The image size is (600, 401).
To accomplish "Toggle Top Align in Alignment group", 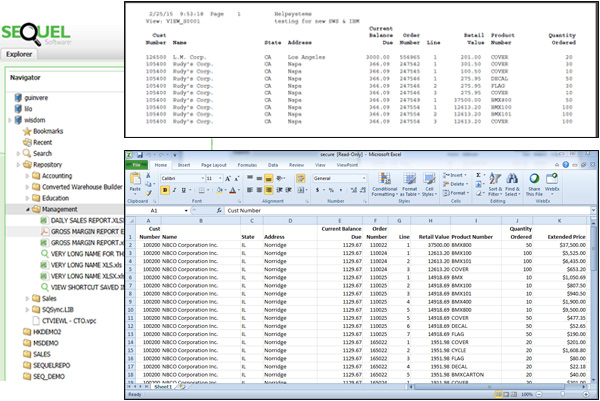I will click(250, 178).
